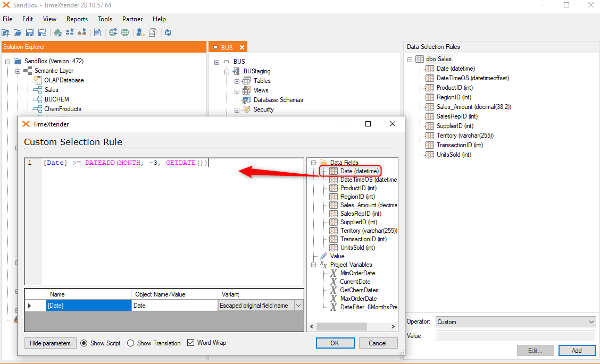Click the Save toolbar icon
Screen dimensions: 600x364
pos(30,33)
